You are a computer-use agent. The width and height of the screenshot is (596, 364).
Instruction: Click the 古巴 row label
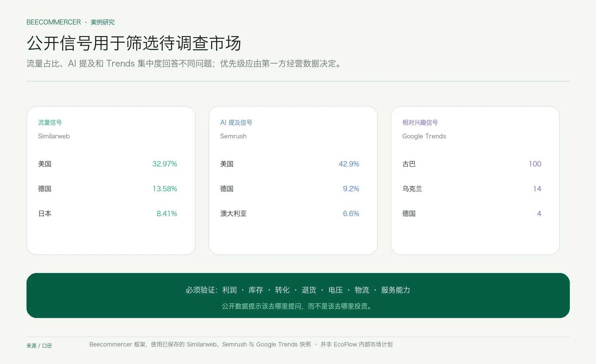(409, 164)
